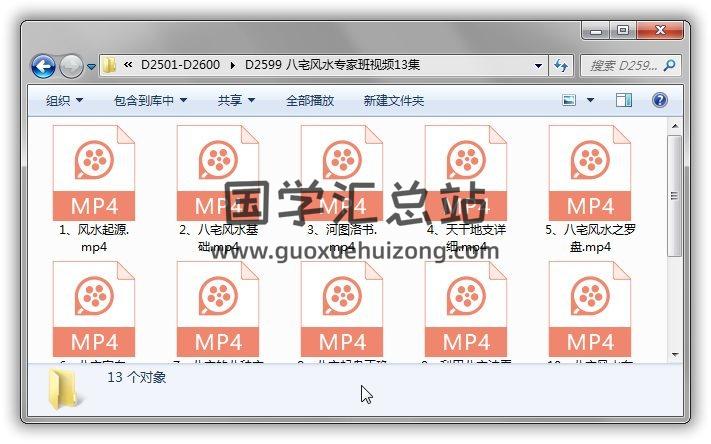The image size is (711, 444).
Task: Click the file name 1、风水起源.mp4
Action: point(94,238)
